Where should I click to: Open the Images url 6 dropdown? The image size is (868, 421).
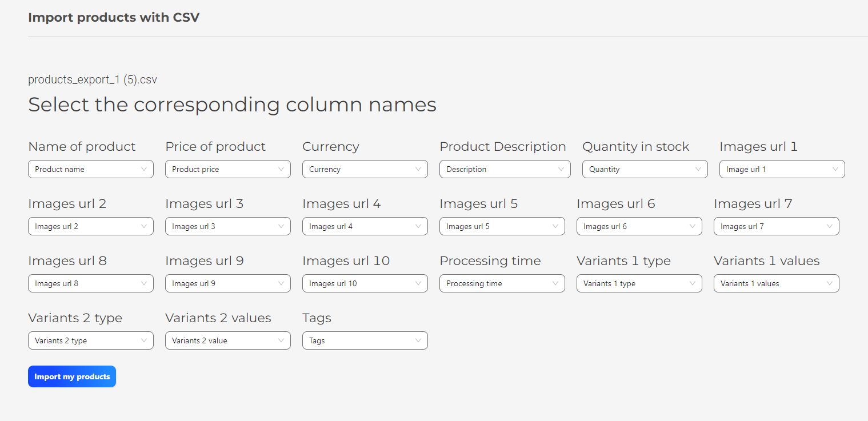639,226
